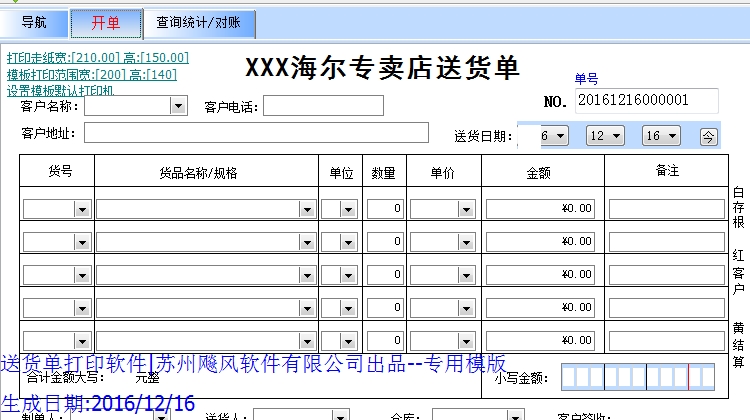Expand 单价 dropdown in fourth row
750x420 pixels.
(x=466, y=308)
